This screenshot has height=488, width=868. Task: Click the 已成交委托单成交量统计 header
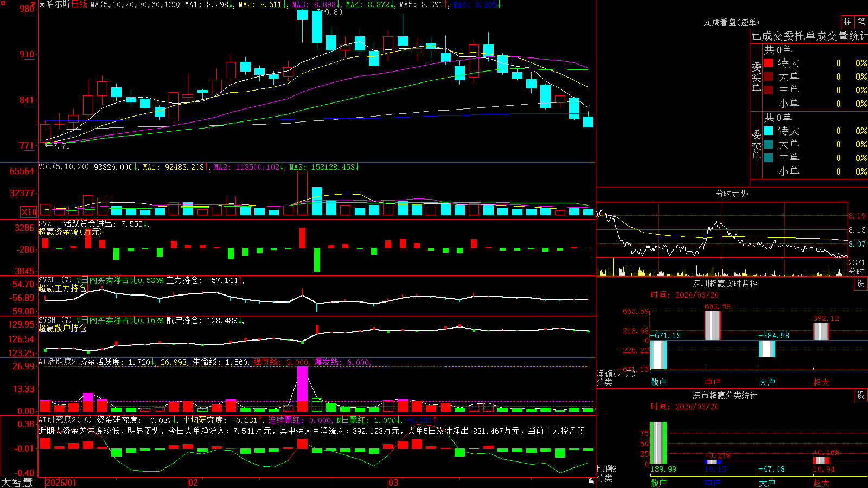point(809,36)
